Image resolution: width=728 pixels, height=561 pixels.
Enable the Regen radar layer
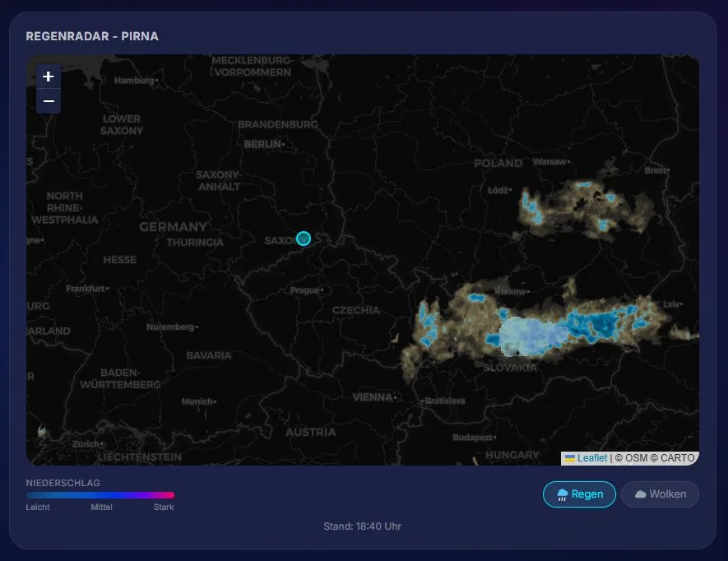(x=579, y=494)
